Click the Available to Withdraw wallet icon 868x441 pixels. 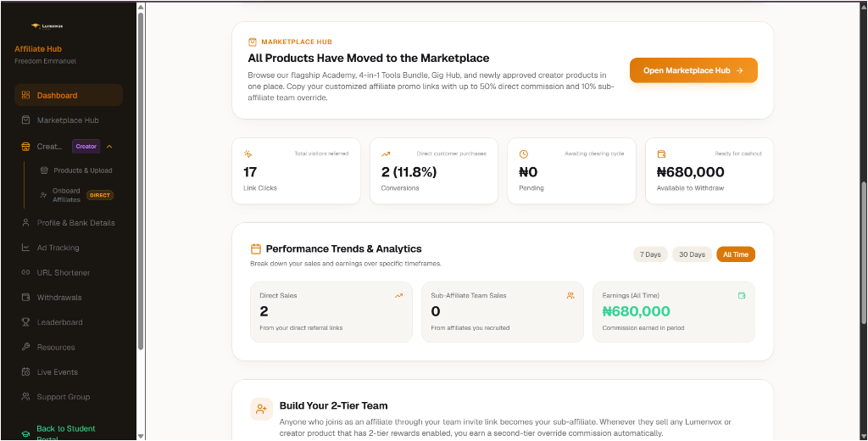661,154
